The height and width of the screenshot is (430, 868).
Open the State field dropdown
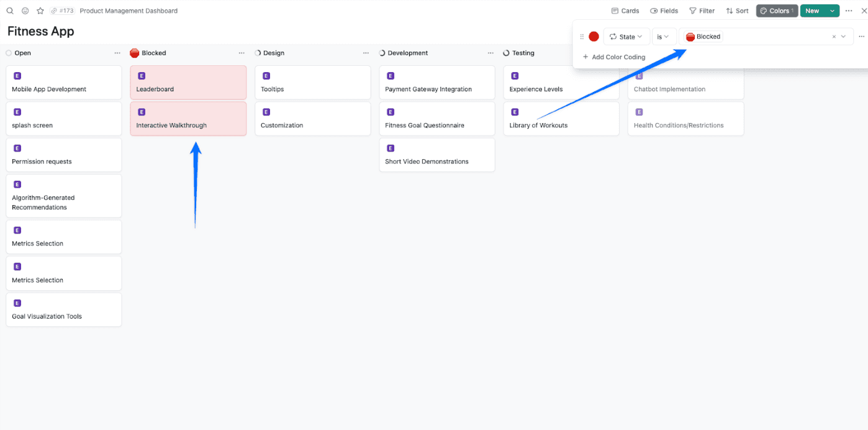tap(627, 36)
